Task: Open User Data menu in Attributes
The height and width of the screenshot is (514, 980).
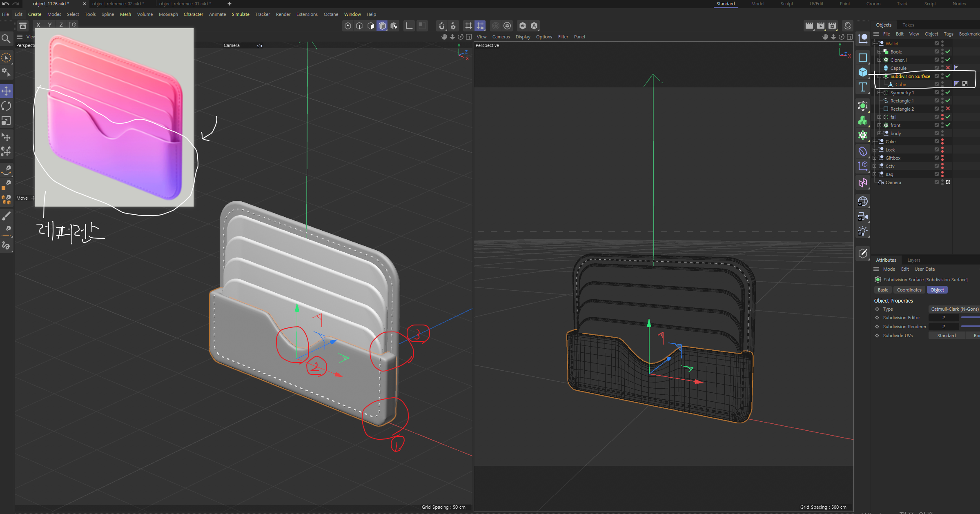Action: [x=924, y=269]
